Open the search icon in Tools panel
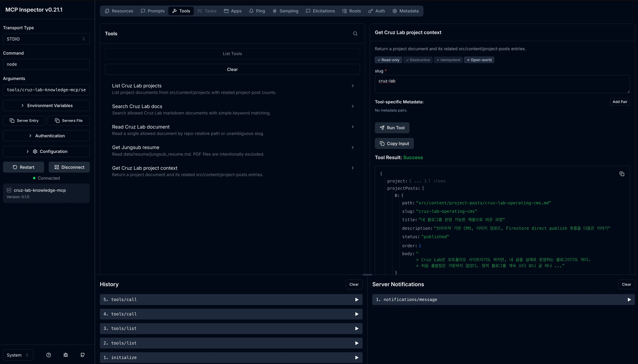This screenshot has height=364, width=638. click(355, 33)
